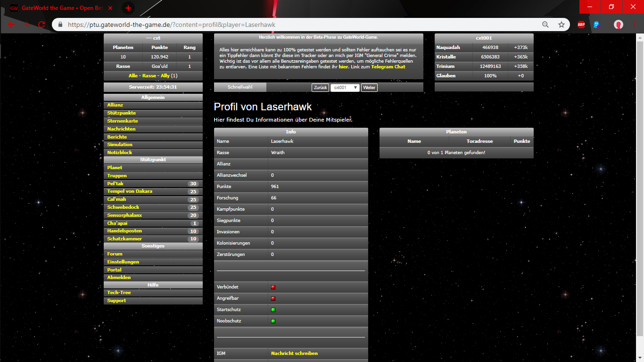The height and width of the screenshot is (362, 644).
Task: Click the red Verbündet status indicator
Action: [x=273, y=287]
